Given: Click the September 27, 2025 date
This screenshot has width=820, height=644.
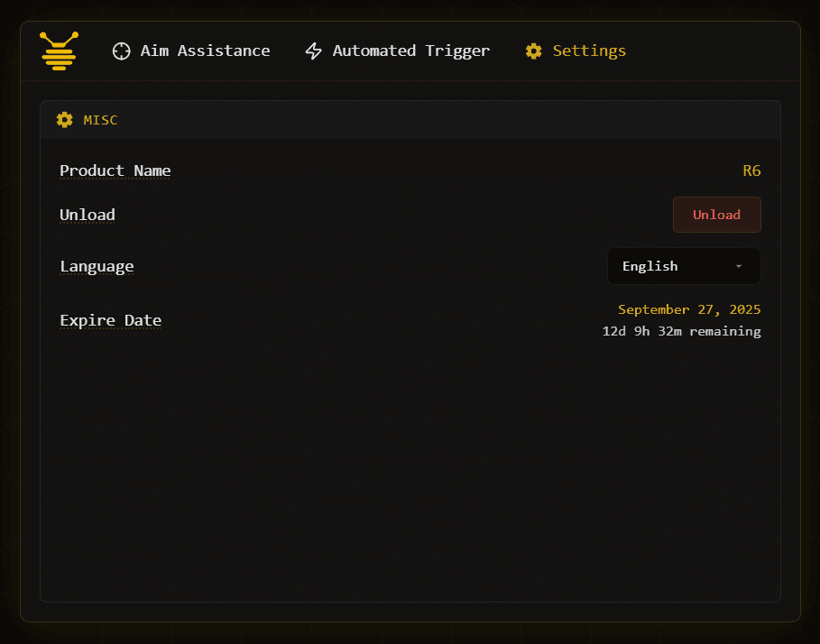Looking at the screenshot, I should 689,309.
